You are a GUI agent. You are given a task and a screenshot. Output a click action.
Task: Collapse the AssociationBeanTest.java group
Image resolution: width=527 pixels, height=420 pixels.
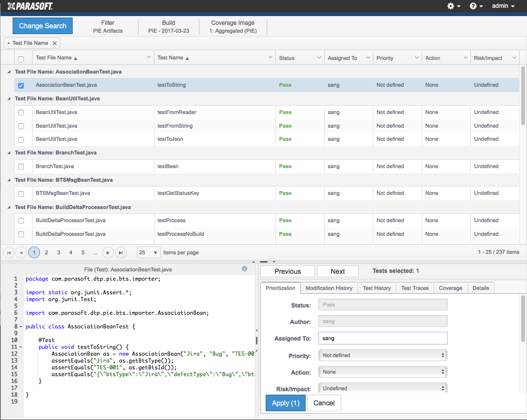point(9,72)
